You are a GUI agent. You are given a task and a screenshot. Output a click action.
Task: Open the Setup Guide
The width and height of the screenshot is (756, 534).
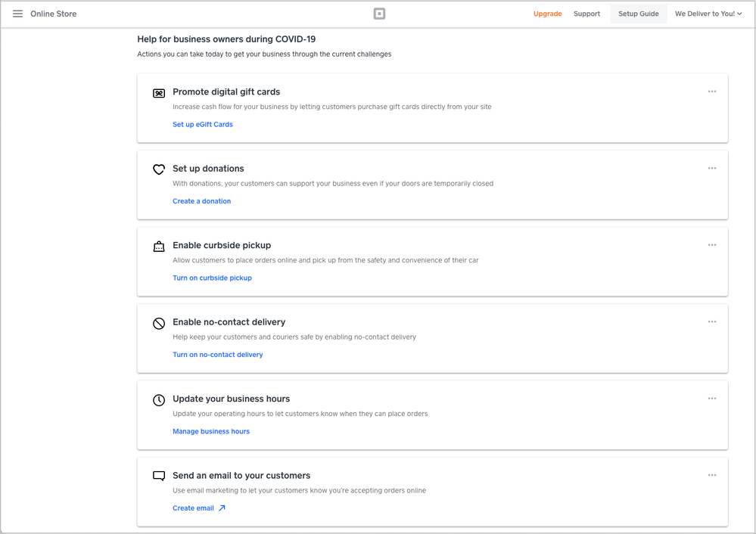(639, 14)
